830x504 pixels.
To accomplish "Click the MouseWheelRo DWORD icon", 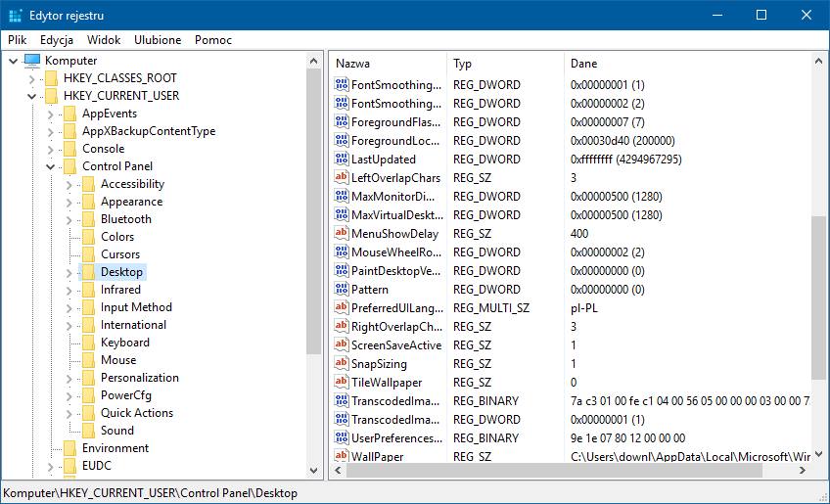I will pos(342,252).
